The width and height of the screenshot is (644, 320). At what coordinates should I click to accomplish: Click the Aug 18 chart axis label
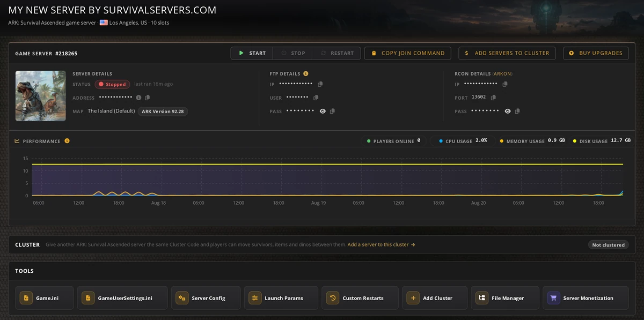(x=158, y=203)
